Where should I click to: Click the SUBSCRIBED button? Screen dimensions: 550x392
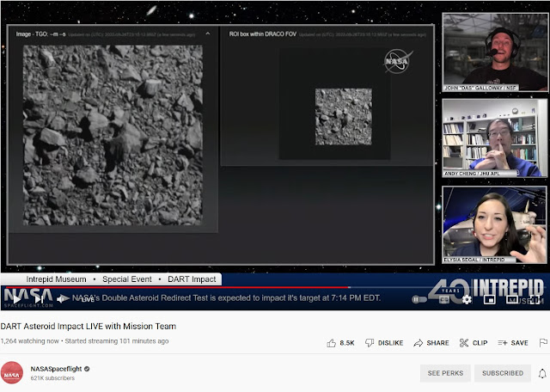tap(502, 373)
